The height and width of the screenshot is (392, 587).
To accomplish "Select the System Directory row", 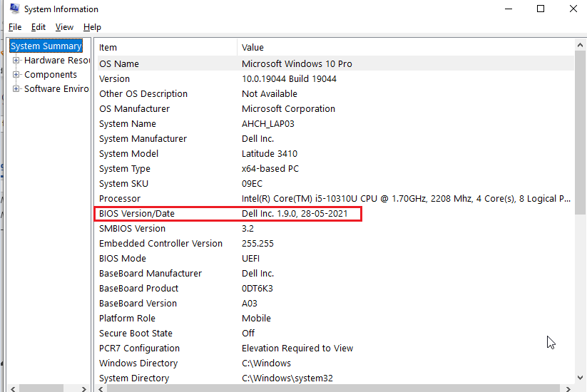I will tap(335, 378).
